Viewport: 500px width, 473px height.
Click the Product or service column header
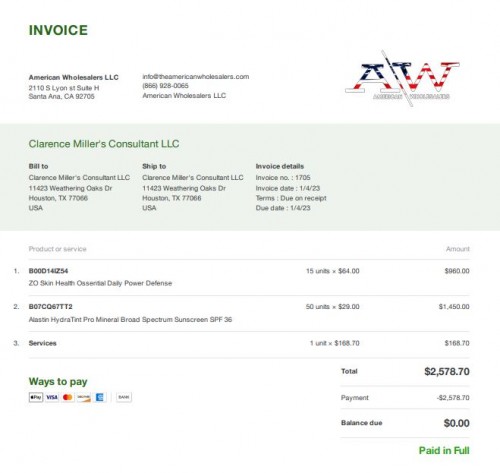[x=57, y=249]
